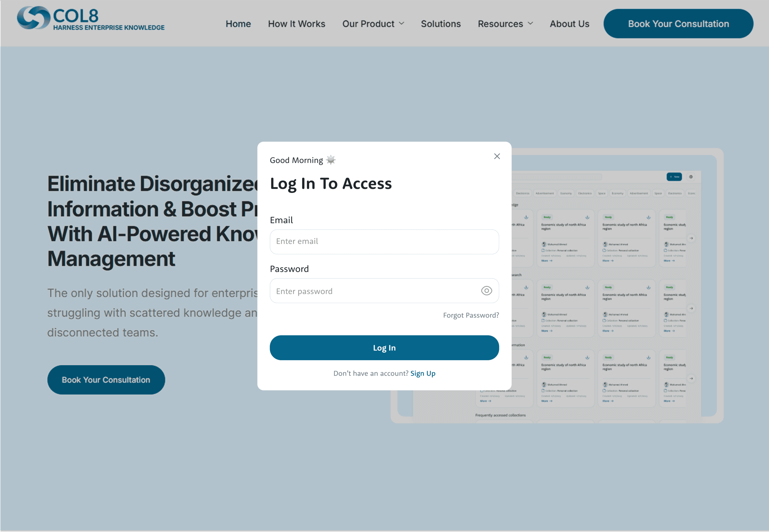Expand the Our Product dropdown menu

click(373, 24)
